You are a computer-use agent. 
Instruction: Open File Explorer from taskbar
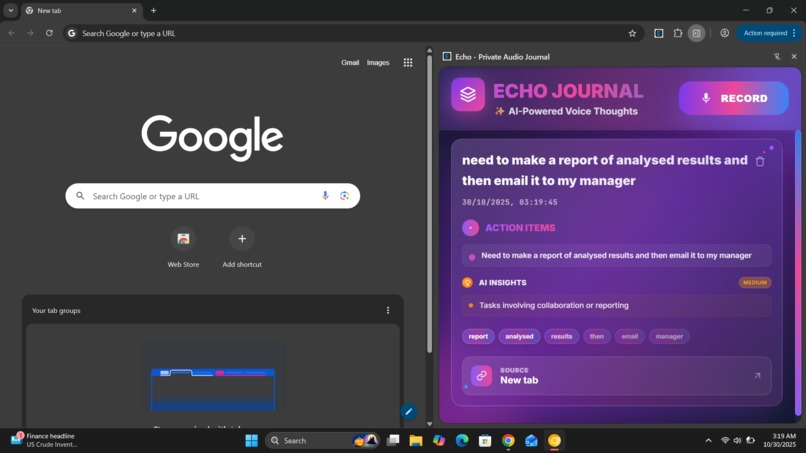[x=416, y=441]
